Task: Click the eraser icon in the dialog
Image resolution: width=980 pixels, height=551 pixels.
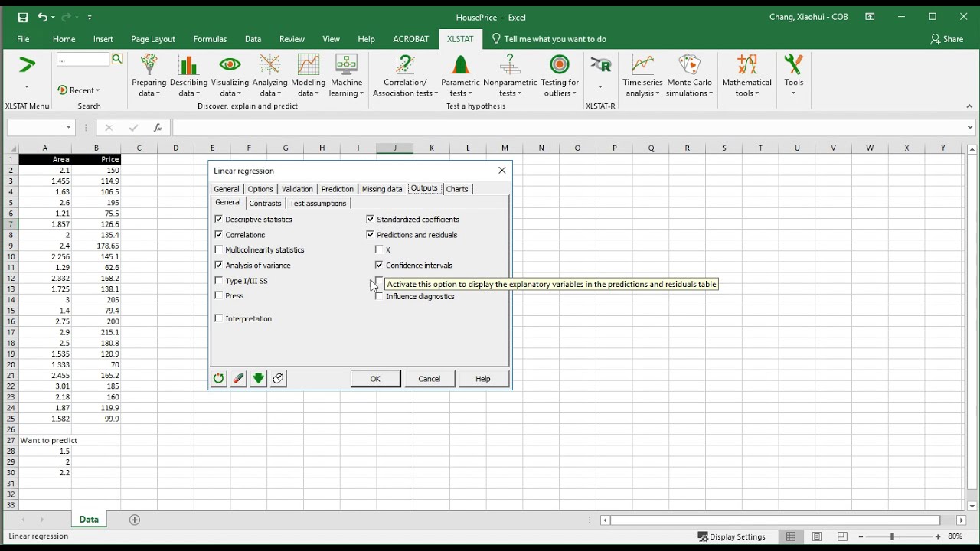Action: pyautogui.click(x=239, y=378)
